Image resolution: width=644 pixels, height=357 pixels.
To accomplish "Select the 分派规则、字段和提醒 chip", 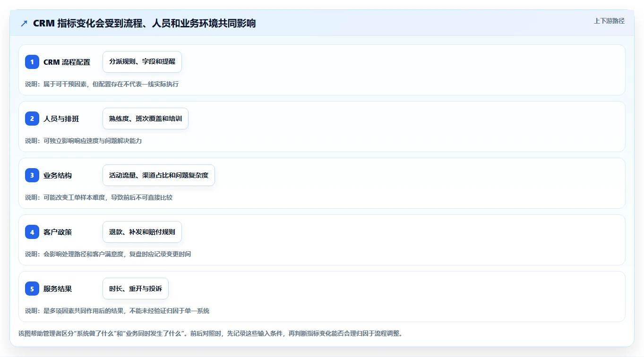I will pyautogui.click(x=142, y=62).
